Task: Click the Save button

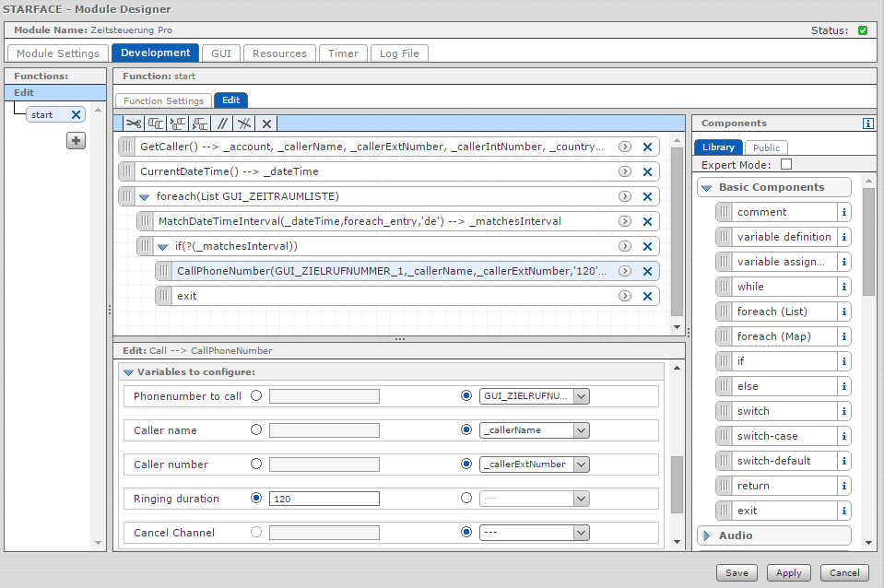Action: tap(737, 572)
